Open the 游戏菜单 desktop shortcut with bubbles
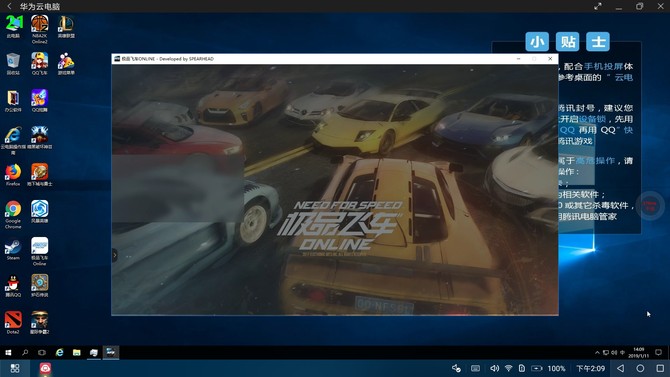The width and height of the screenshot is (670, 377). 66,64
